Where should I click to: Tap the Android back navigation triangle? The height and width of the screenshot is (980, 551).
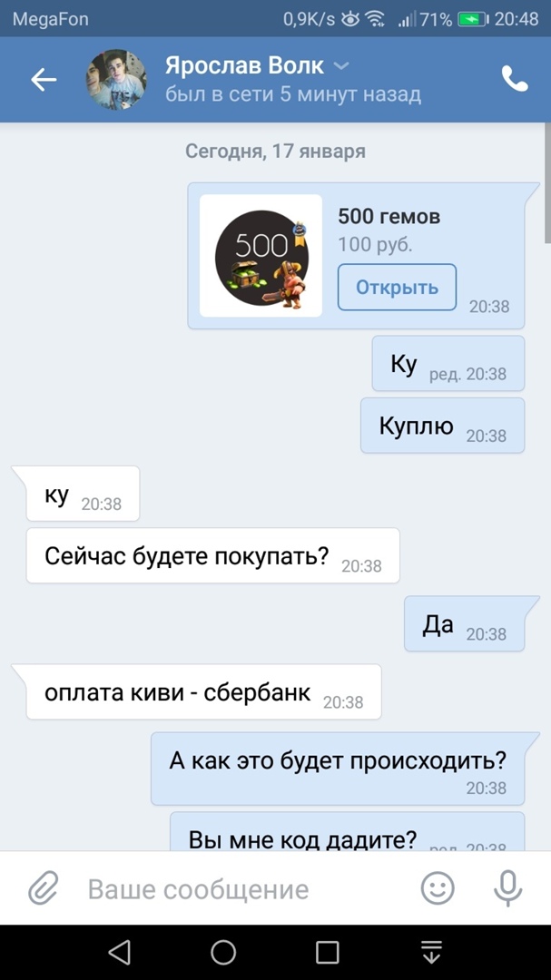tap(119, 953)
